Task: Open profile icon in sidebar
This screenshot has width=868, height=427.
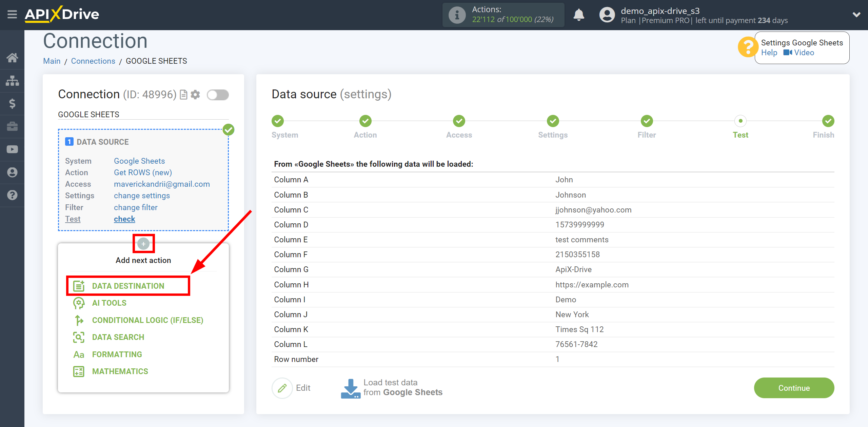Action: (x=12, y=172)
